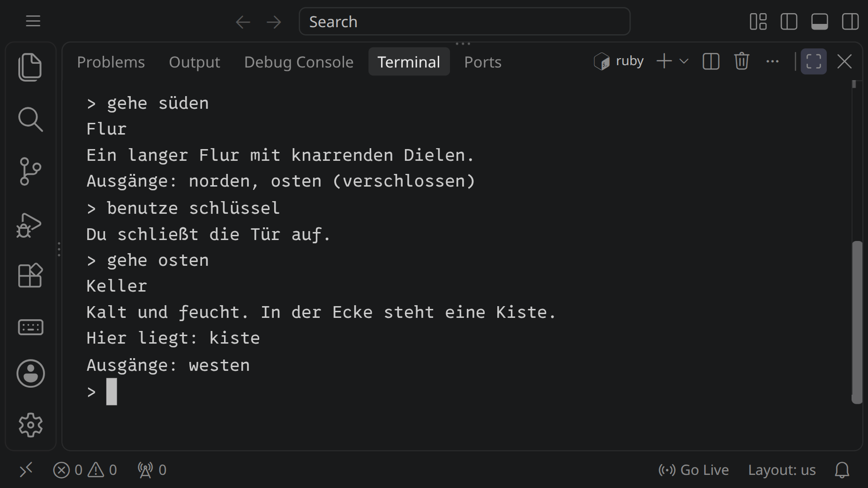This screenshot has height=488, width=868.
Task: Customize the editor layout
Action: click(758, 22)
